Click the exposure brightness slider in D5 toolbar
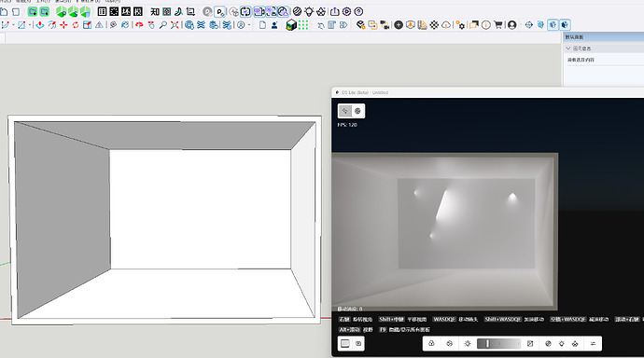 tap(498, 344)
